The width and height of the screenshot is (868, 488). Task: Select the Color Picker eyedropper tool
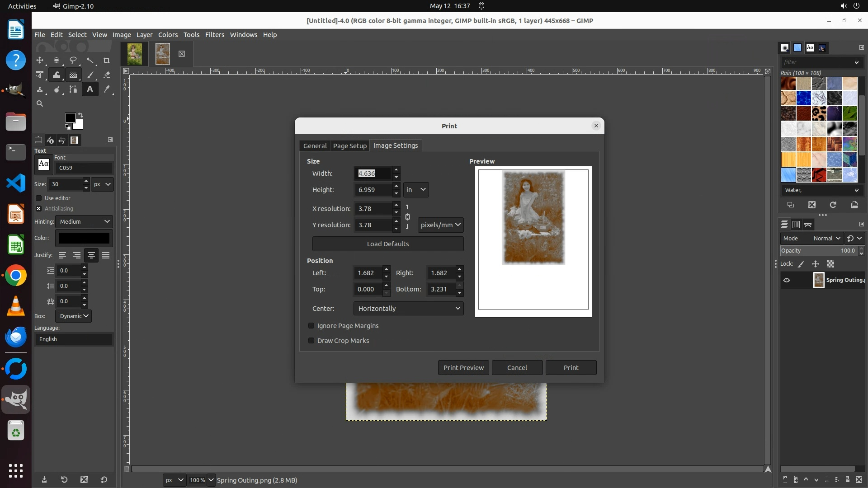click(x=107, y=89)
